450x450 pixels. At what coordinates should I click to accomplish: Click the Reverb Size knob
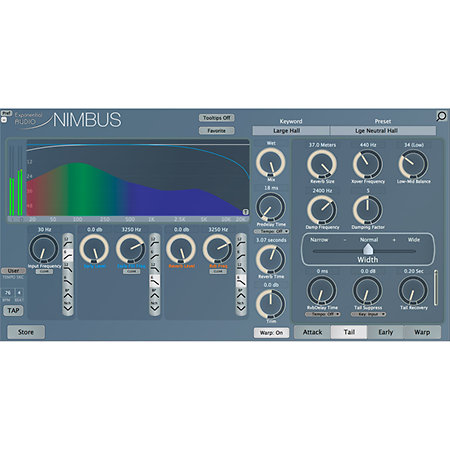click(322, 164)
